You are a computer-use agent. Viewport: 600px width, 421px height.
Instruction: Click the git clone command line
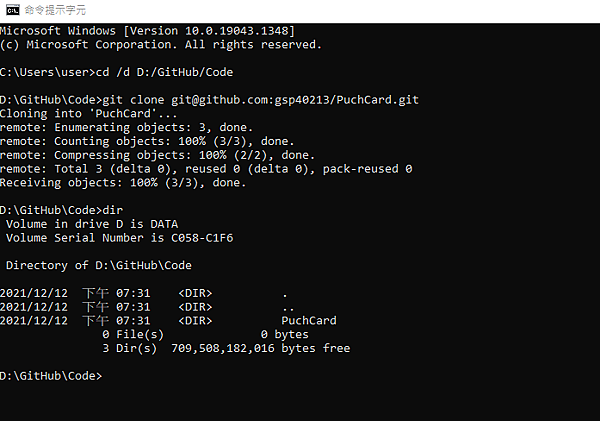coord(209,100)
